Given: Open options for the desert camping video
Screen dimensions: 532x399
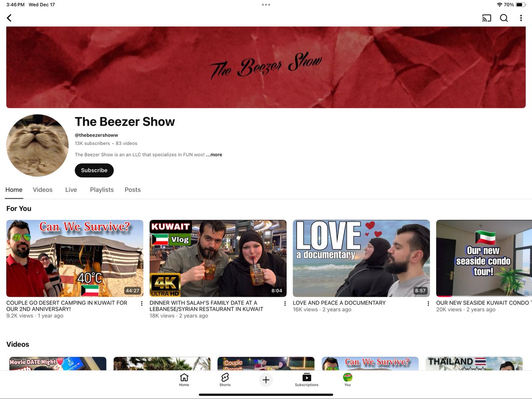Looking at the screenshot, I should (x=142, y=304).
